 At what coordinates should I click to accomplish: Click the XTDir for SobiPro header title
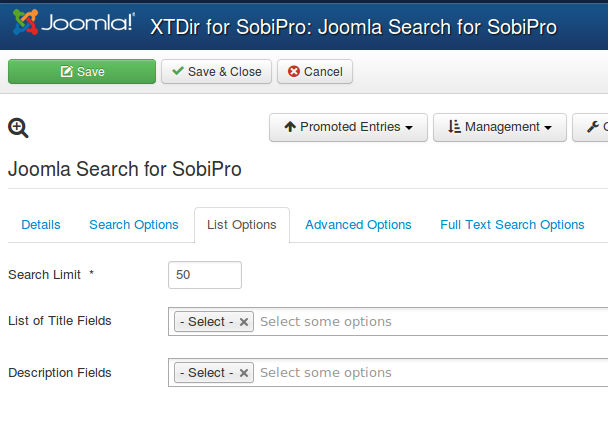tap(353, 27)
